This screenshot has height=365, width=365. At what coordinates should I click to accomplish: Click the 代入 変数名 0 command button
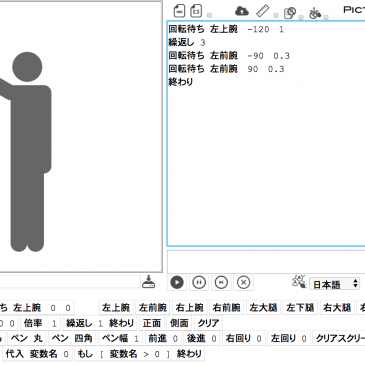click(37, 354)
